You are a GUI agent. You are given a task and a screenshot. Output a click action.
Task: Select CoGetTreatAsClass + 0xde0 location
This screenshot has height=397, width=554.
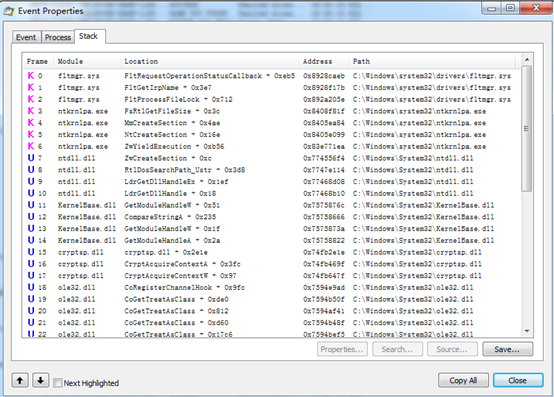click(x=176, y=299)
